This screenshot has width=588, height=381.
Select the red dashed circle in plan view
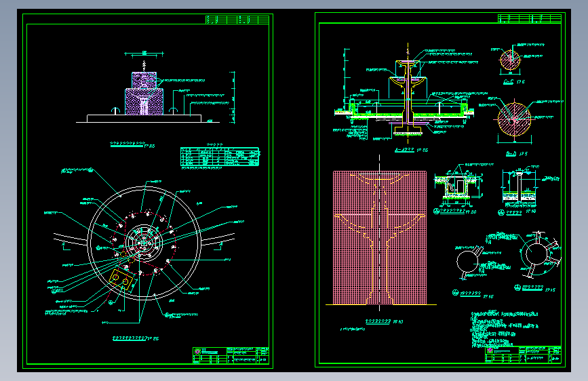[x=144, y=243]
